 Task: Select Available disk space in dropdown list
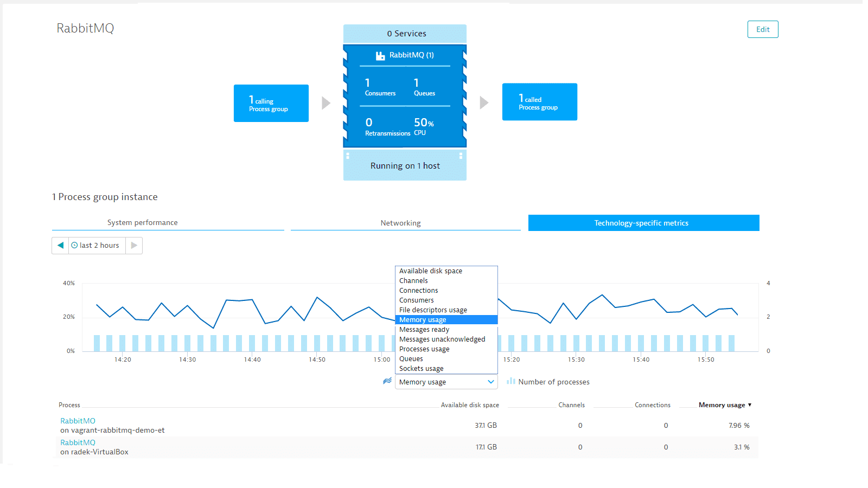click(446, 271)
